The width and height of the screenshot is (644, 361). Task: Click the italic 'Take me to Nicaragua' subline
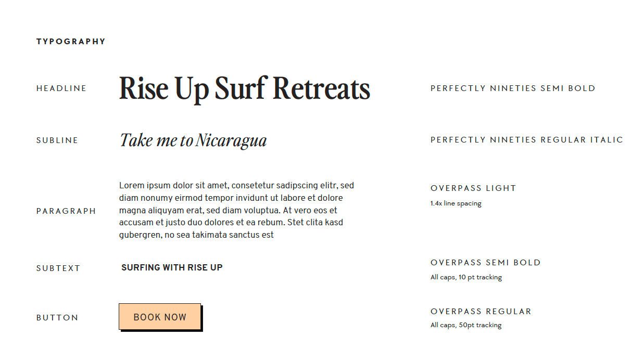point(193,140)
